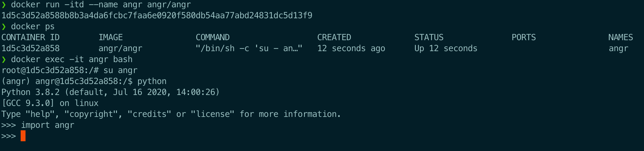Click the short container ID 1d5c3d52a858 in the table row

click(x=30, y=48)
